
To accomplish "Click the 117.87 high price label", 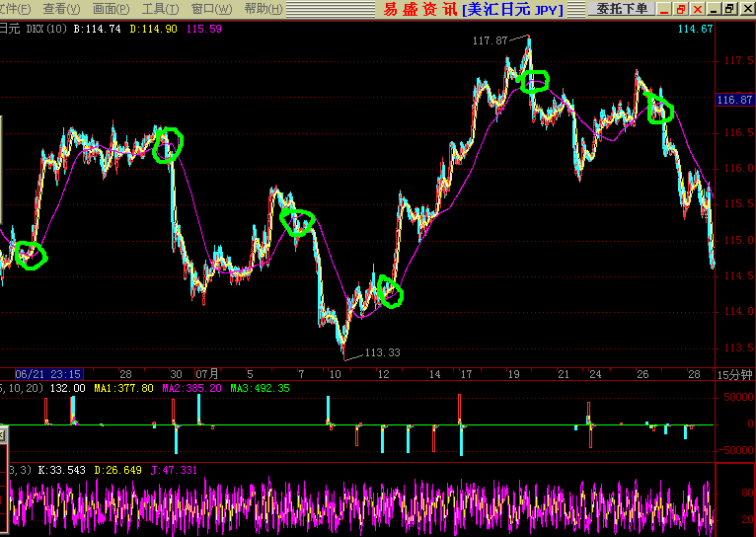I will point(491,40).
